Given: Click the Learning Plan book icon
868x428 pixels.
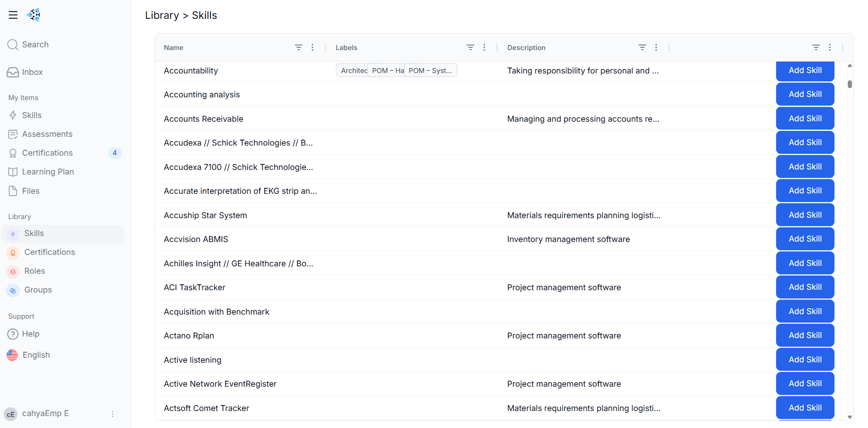Looking at the screenshot, I should tap(13, 172).
